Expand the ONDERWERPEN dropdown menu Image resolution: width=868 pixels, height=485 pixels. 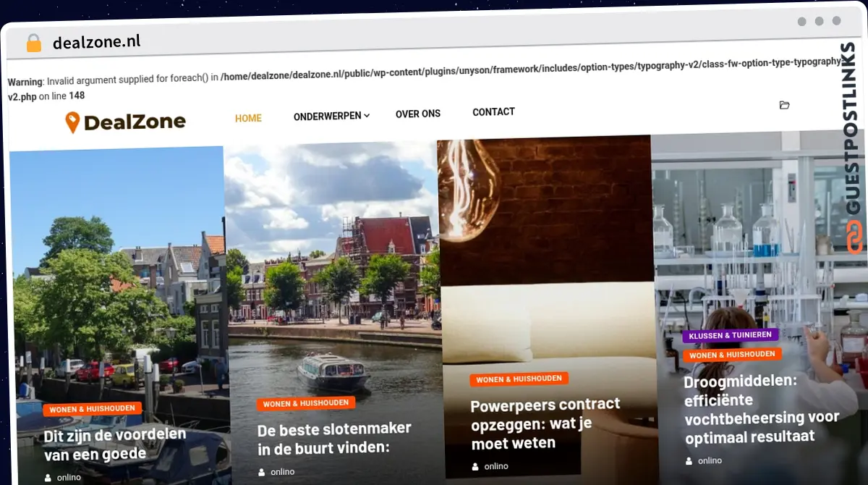[331, 116]
